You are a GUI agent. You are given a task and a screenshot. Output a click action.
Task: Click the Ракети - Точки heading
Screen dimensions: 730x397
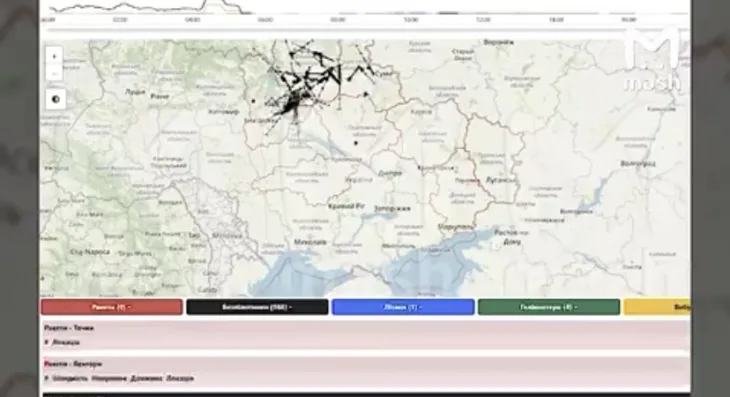[69, 328]
